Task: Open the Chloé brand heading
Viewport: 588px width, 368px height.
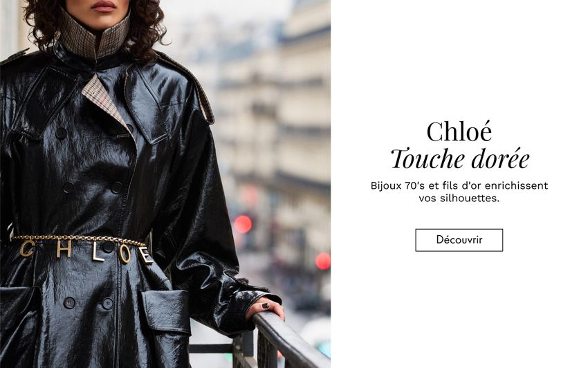Action: tap(459, 131)
